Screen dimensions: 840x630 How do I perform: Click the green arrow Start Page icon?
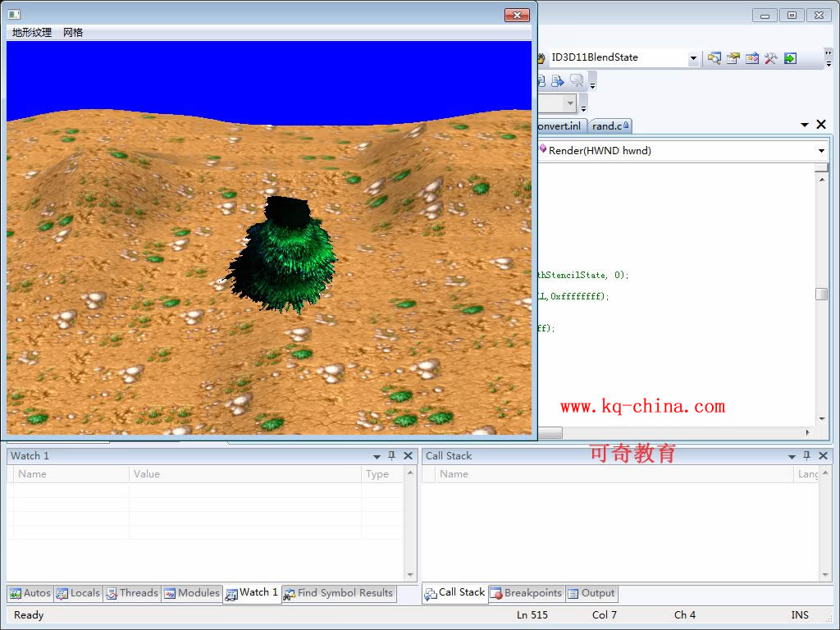(x=790, y=58)
